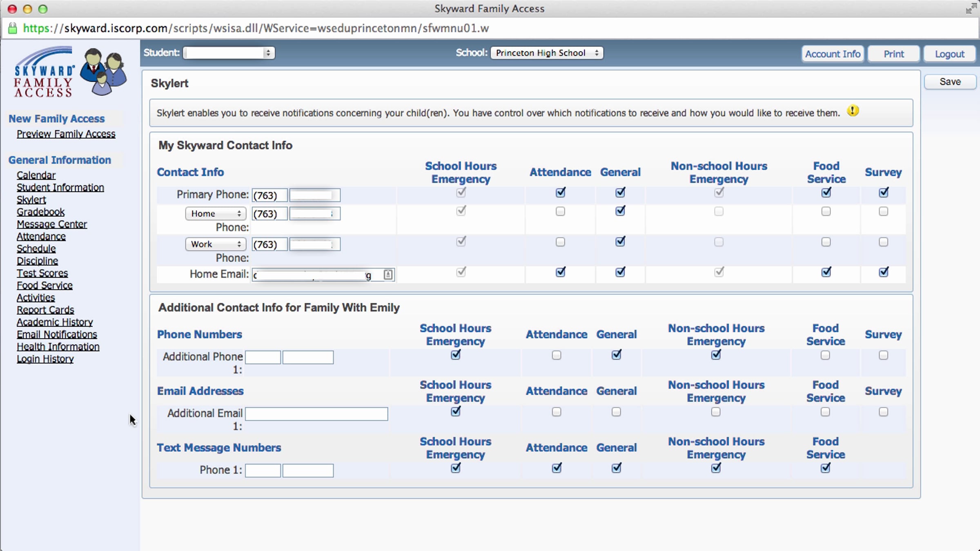Open Food Service in sidebar
Viewport: 980px width, 551px height.
pyautogui.click(x=45, y=285)
